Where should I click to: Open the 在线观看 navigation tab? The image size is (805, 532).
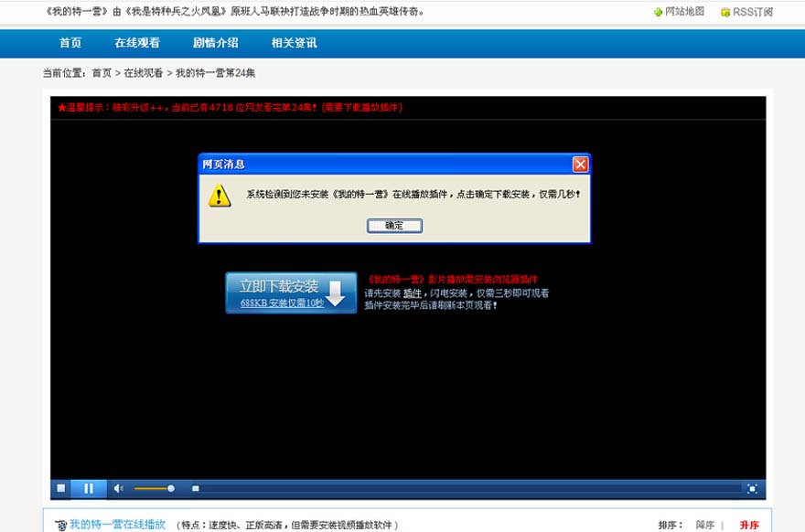click(137, 43)
